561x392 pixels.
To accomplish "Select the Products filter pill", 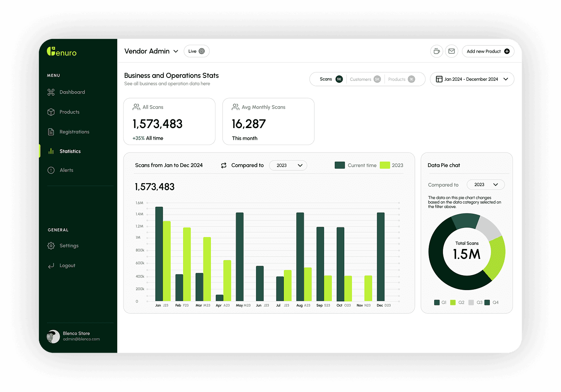I will tap(401, 79).
